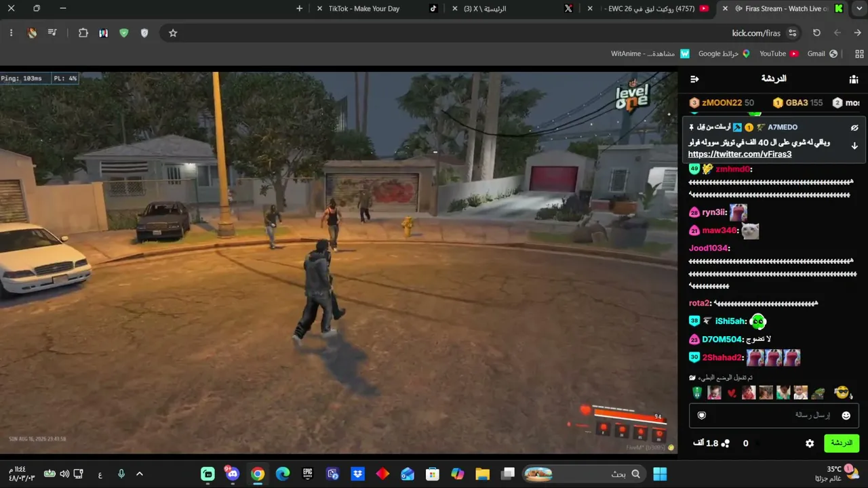Click the green shield extension icon
The height and width of the screenshot is (488, 868).
123,33
